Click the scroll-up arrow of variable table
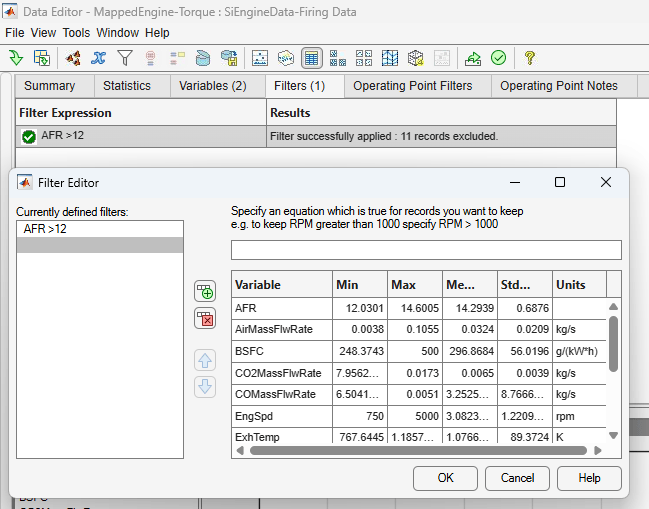 613,307
